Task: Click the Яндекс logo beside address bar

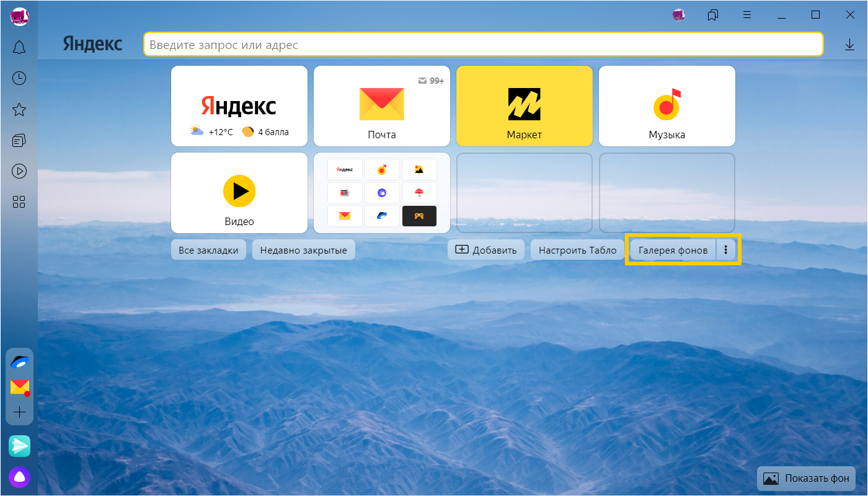Action: coord(92,44)
